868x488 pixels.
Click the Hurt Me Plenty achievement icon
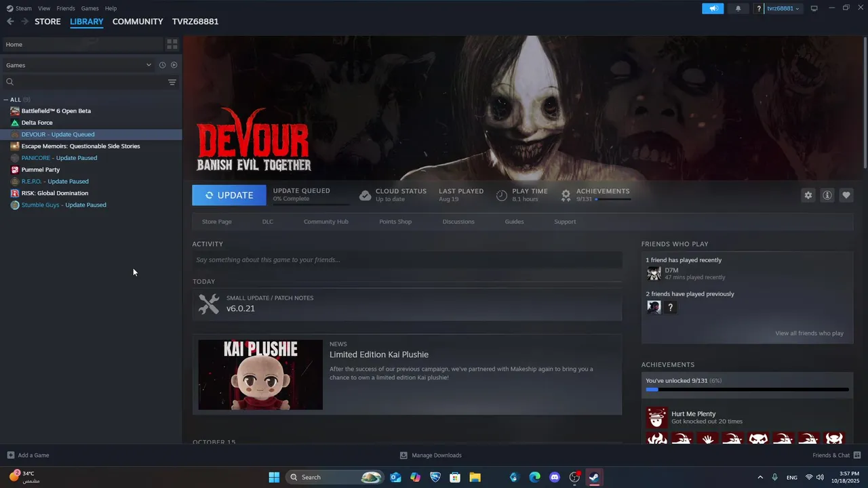[x=656, y=417]
